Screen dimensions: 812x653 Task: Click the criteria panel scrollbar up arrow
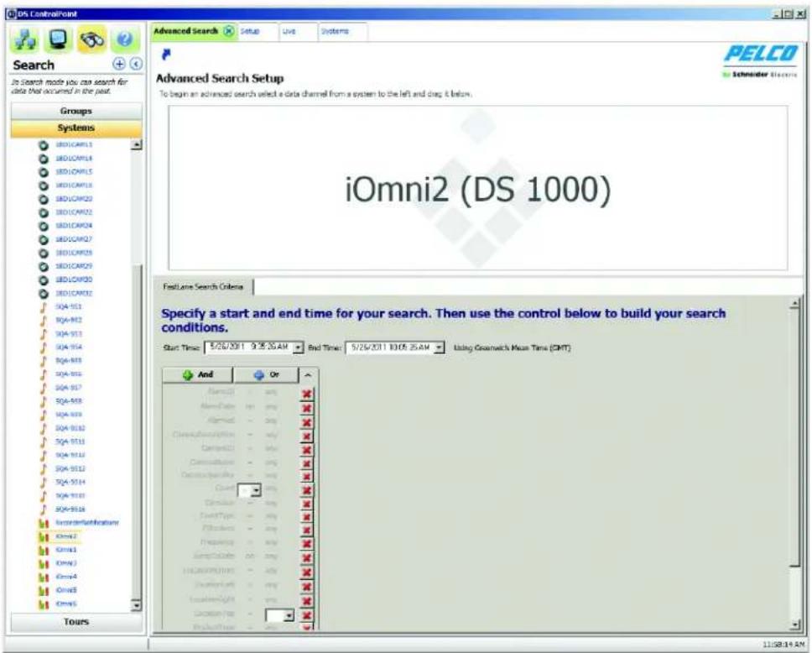point(795,305)
